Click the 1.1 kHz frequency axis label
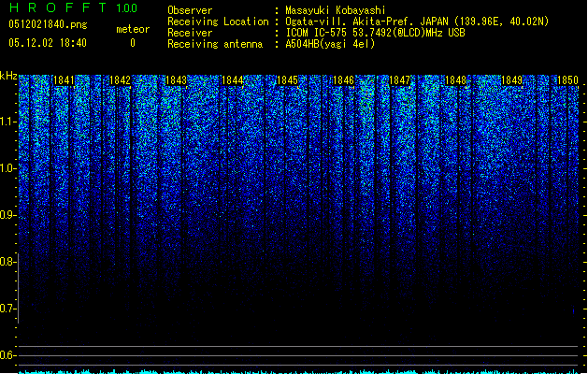The height and width of the screenshot is (374, 588). 8,122
